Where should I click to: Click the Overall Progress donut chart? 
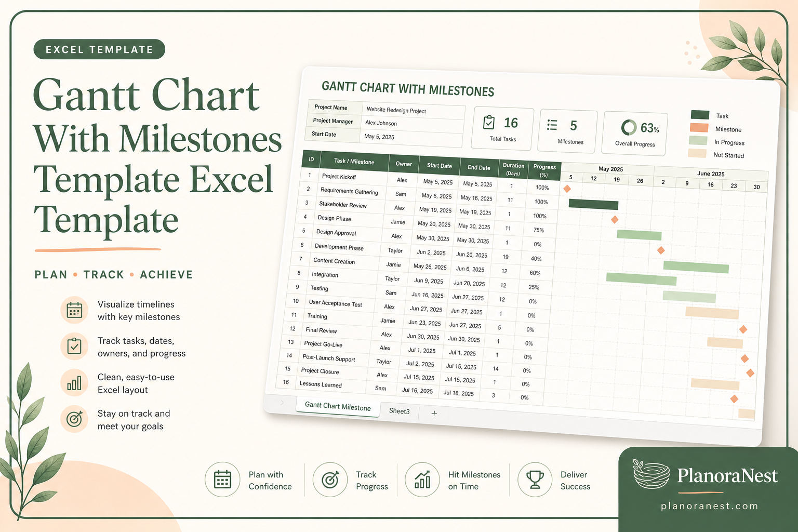(629, 127)
